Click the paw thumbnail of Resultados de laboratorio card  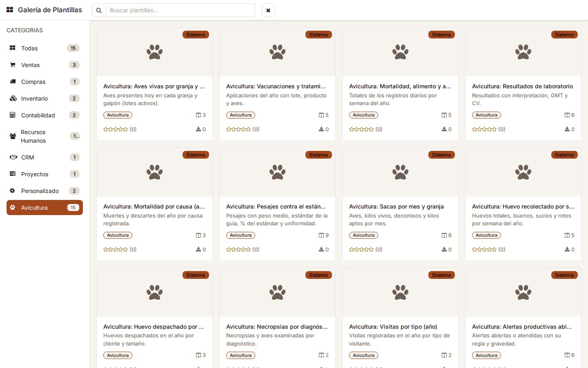523,52
